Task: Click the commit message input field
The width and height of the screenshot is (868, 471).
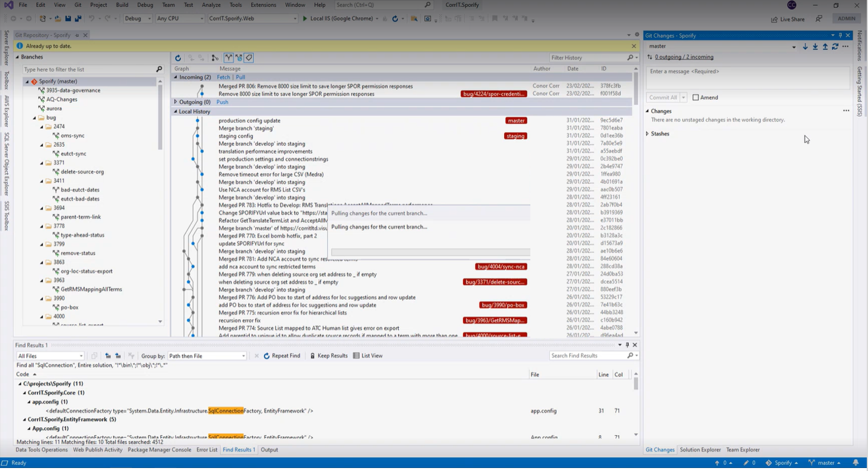Action: (747, 78)
